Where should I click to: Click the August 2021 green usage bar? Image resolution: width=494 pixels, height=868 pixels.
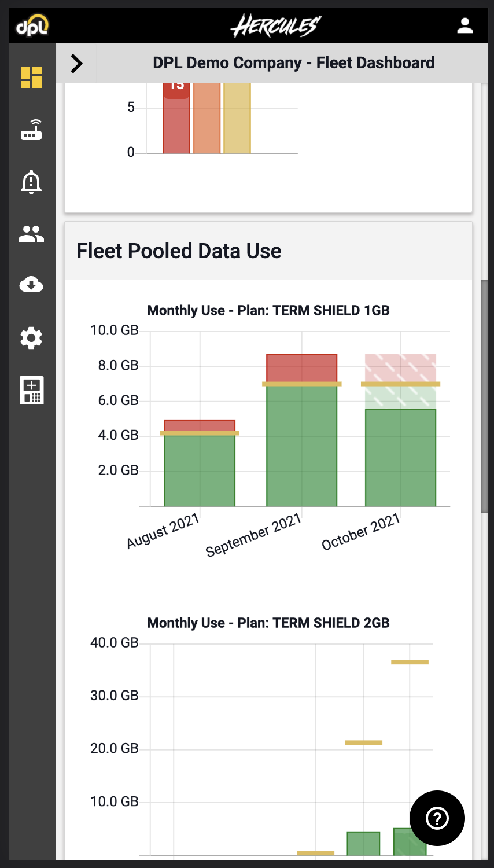pos(200,470)
